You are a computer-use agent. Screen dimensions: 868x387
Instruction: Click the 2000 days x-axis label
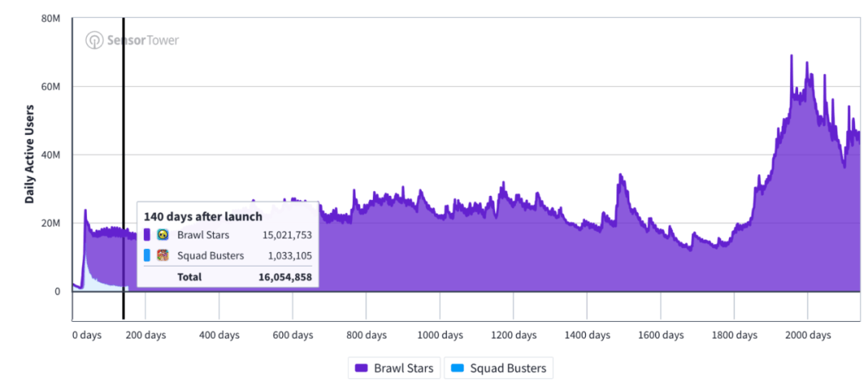coord(808,336)
